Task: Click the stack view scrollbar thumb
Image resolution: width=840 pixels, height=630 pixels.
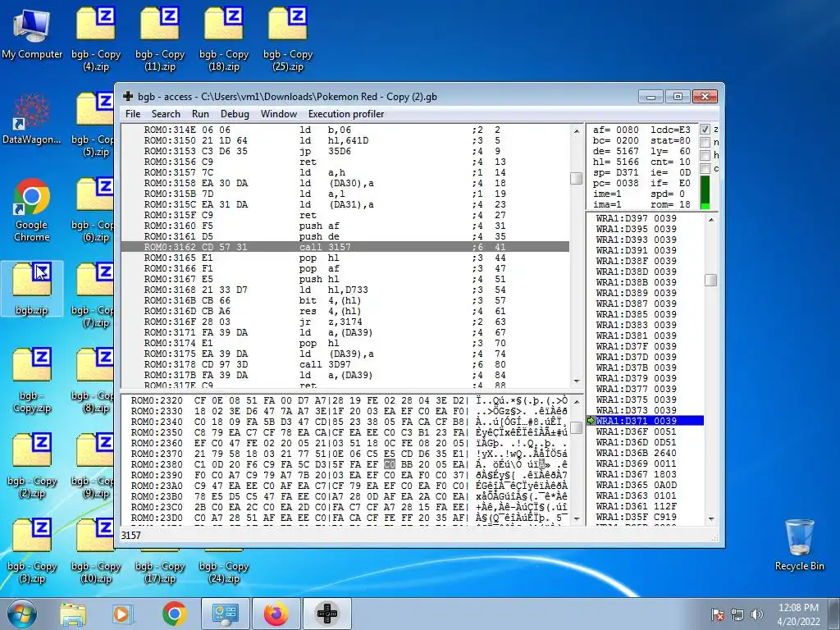Action: point(711,281)
